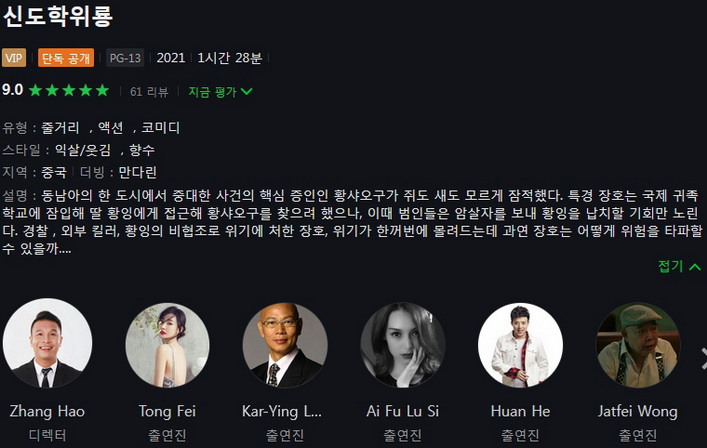Open Ai Fu Lu Si's portrait
The image size is (707, 448).
pyautogui.click(x=403, y=345)
